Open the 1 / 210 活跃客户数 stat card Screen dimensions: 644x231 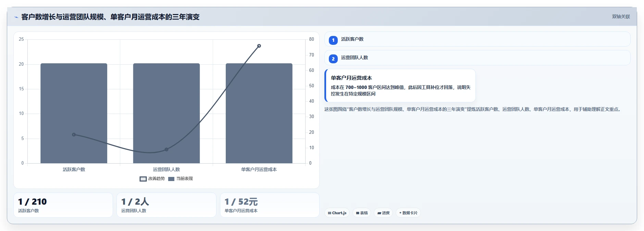[x=63, y=205]
